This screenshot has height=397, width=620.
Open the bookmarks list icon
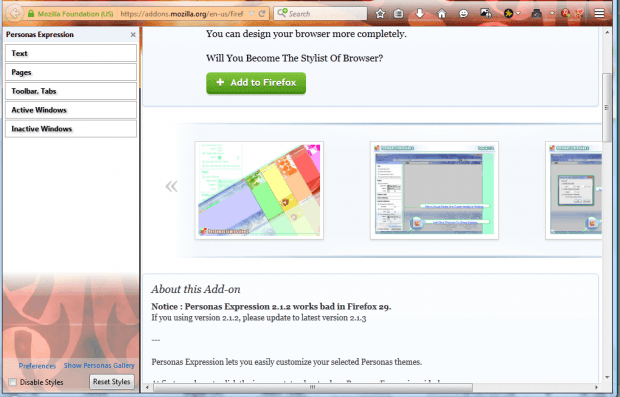pos(399,14)
